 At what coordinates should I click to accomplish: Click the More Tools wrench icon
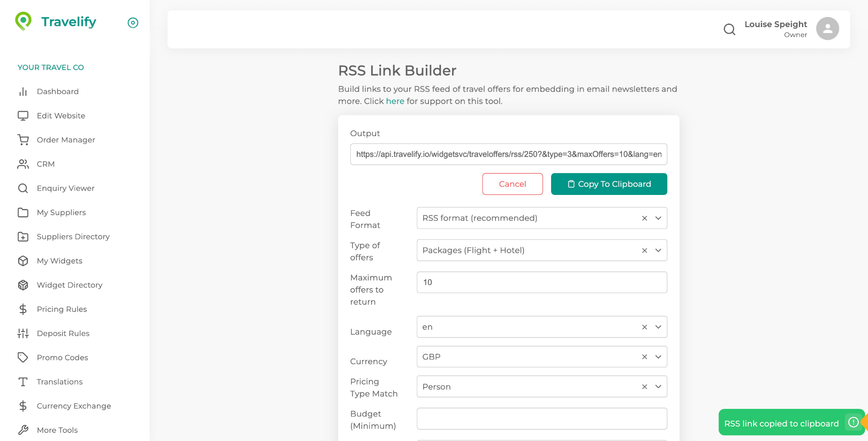click(23, 430)
